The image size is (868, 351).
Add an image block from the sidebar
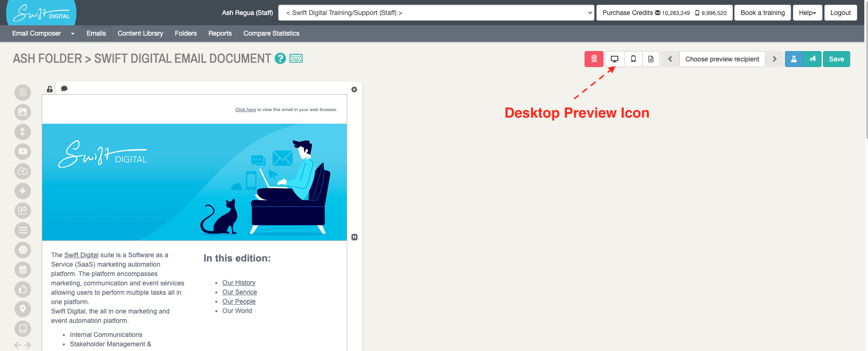point(23,112)
